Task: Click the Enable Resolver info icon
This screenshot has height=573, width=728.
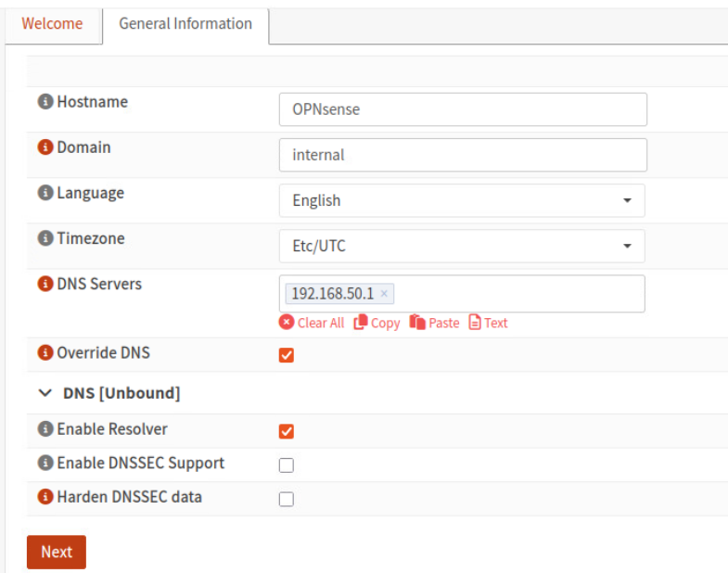Action: [45, 428]
